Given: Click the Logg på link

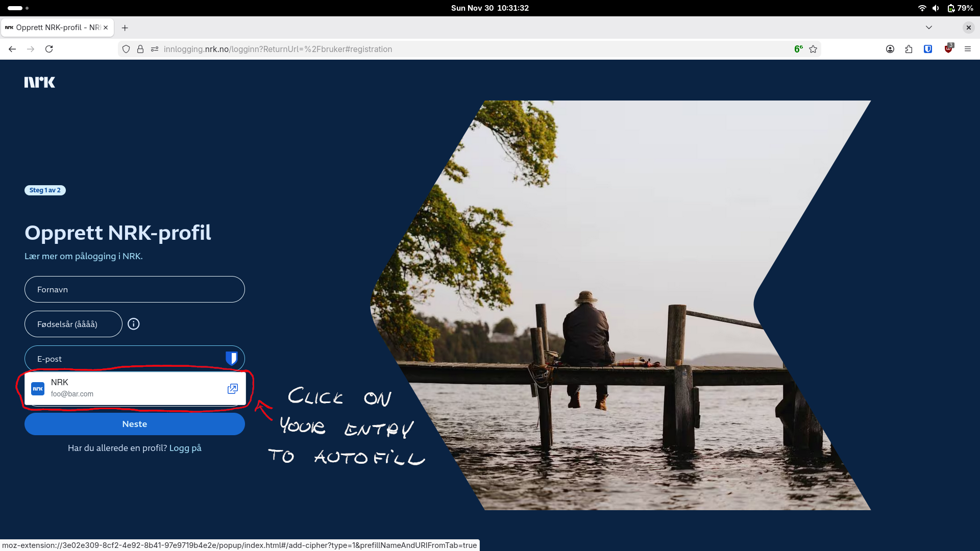Looking at the screenshot, I should click(185, 448).
